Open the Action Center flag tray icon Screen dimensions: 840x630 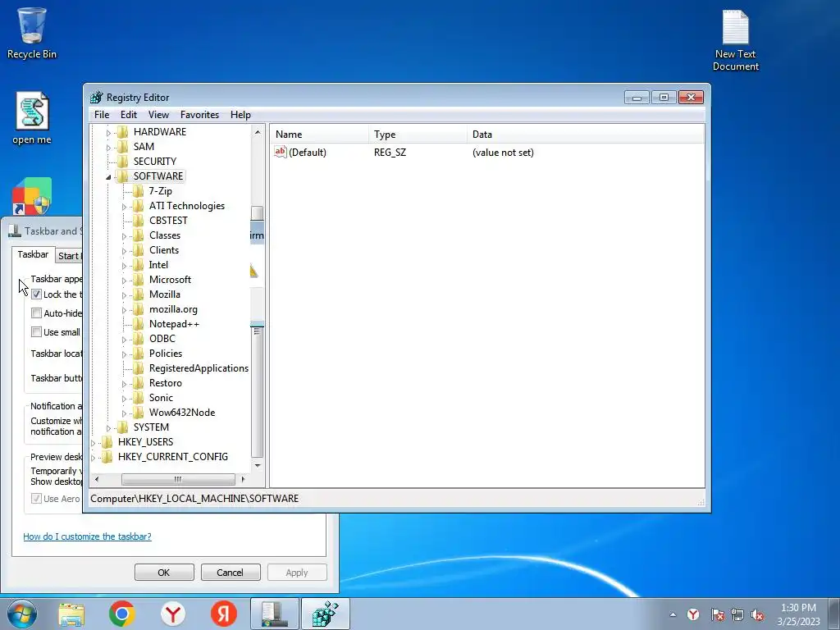pos(717,615)
